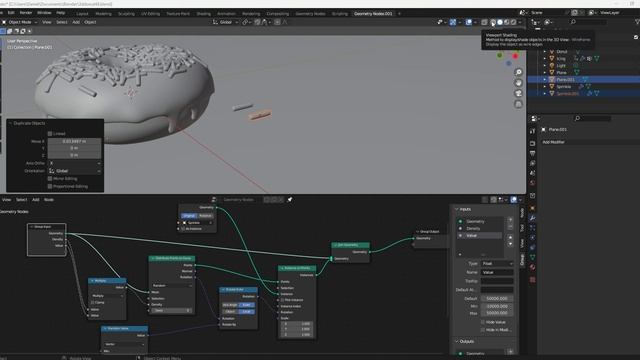Screen dimensions: 640x360
Task: Open the Type Float dropdown
Action: click(x=497, y=264)
